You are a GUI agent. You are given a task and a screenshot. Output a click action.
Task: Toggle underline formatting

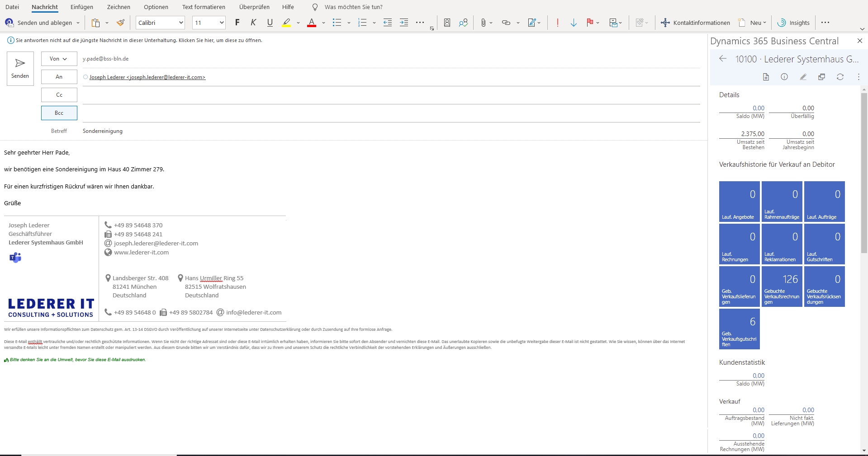tap(270, 23)
